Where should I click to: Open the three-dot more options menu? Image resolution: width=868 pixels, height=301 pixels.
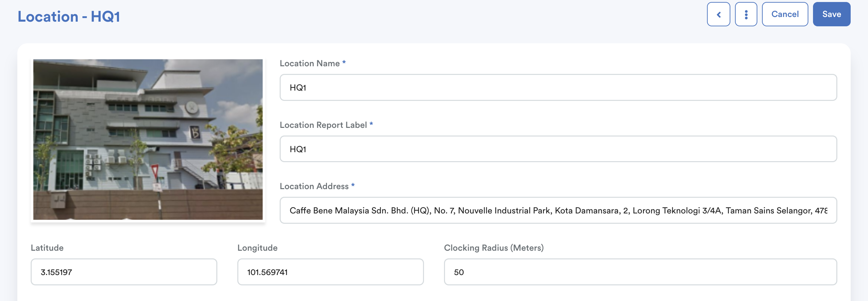click(x=746, y=14)
